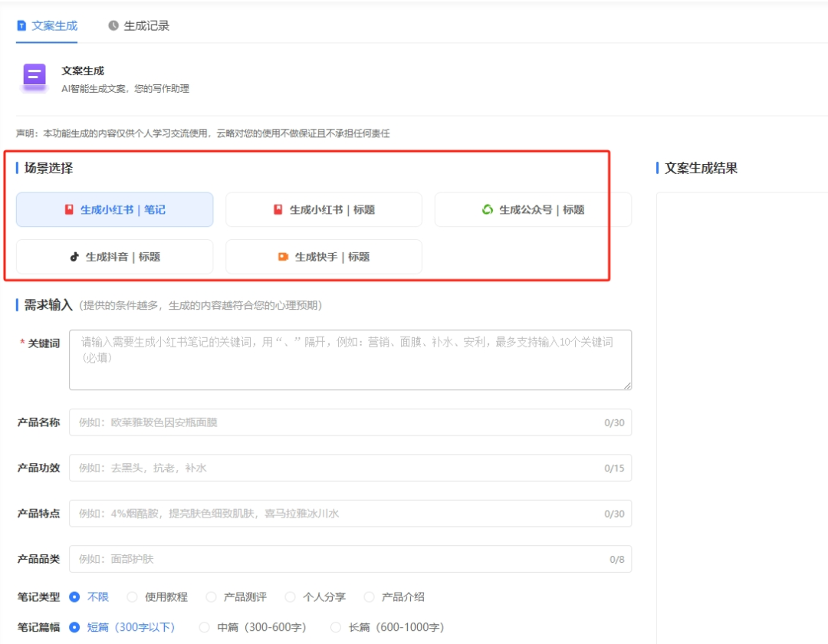The height and width of the screenshot is (644, 828).
Task: Click the 场景选择 section heading
Action: pos(48,168)
